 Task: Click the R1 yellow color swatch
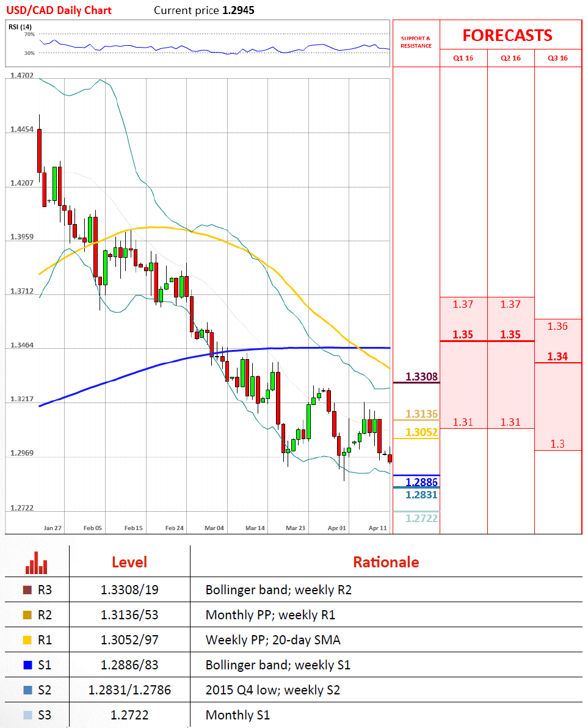pos(27,640)
